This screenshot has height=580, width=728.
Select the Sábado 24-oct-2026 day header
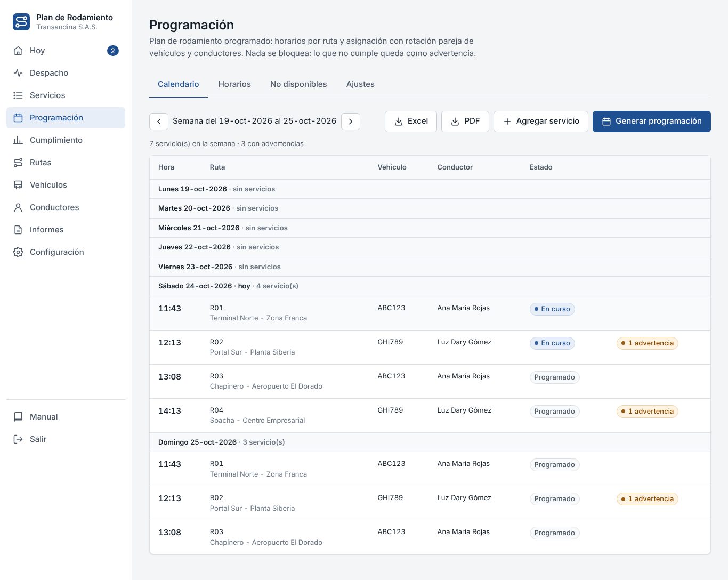[x=430, y=286]
